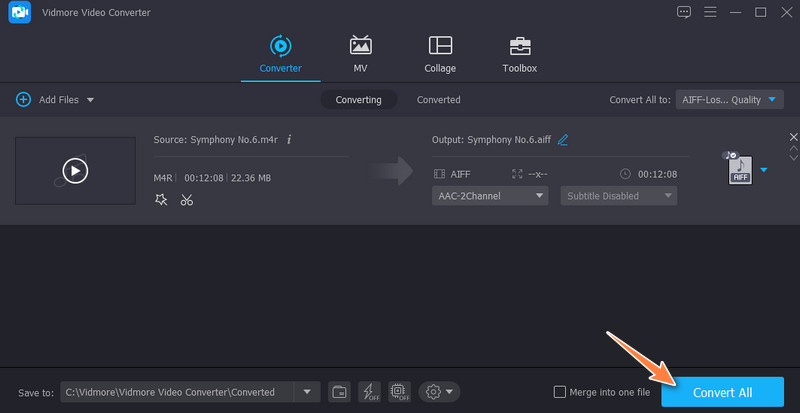Open the output folder icon

pyautogui.click(x=340, y=391)
